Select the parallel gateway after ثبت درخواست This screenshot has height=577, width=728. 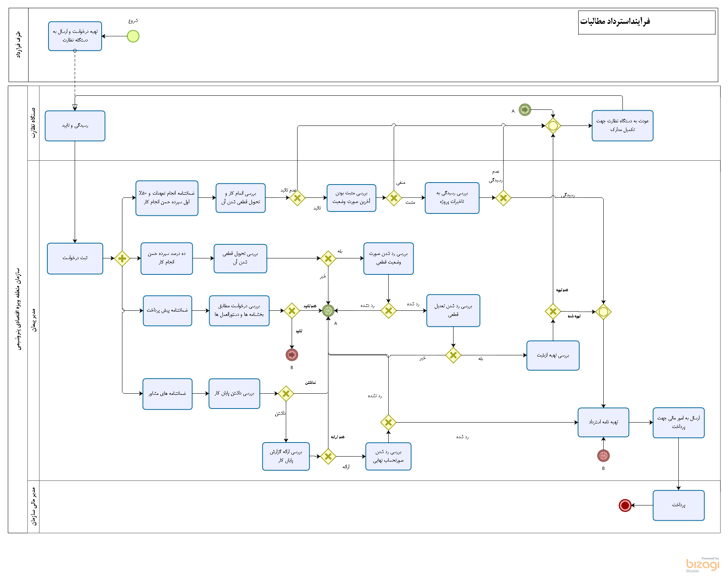point(122,258)
